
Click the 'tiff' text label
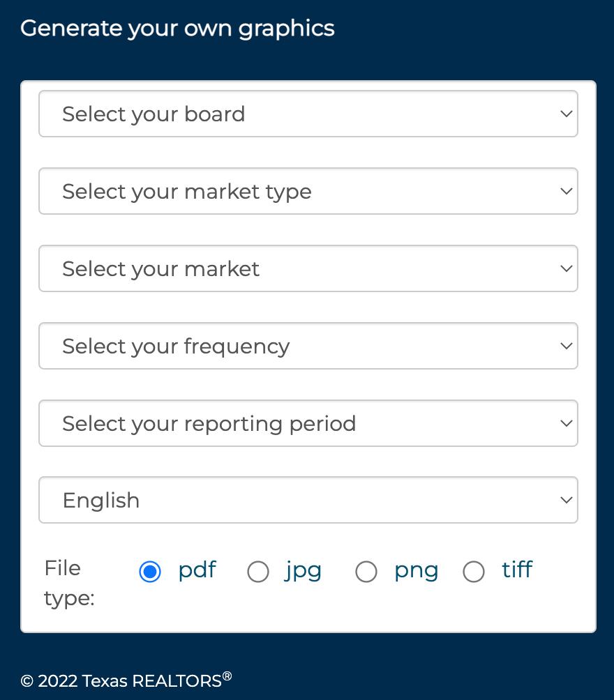pos(517,570)
